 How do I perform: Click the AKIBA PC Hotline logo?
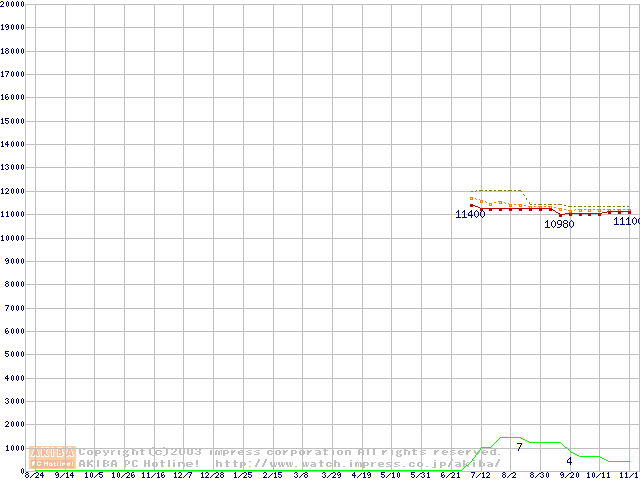52,457
